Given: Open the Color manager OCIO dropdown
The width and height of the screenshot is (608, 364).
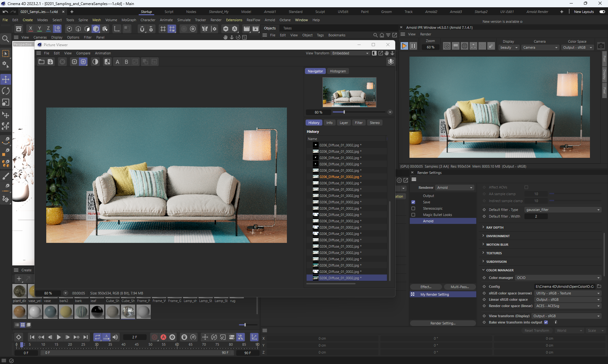Looking at the screenshot, I should pos(558,278).
